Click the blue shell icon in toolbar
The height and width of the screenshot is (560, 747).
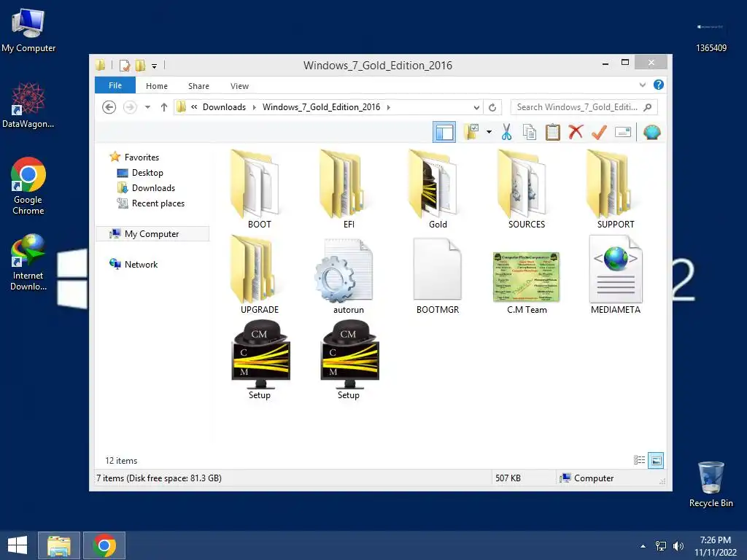click(x=651, y=132)
